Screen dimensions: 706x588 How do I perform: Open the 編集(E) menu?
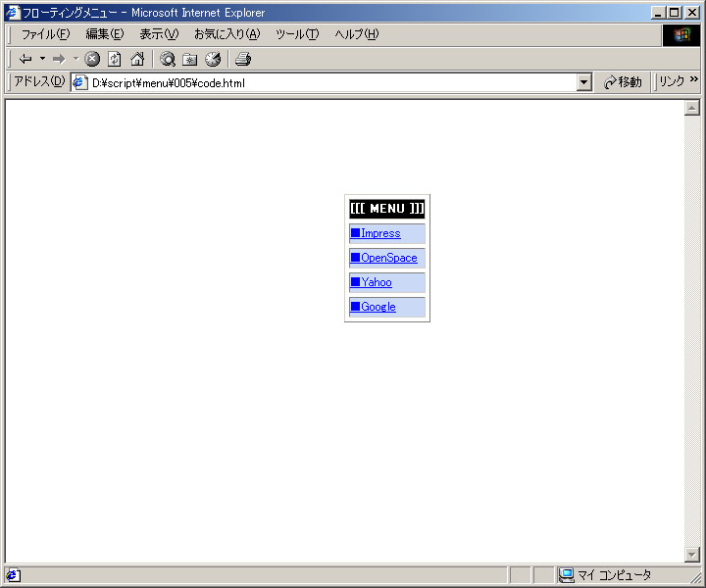coord(105,34)
